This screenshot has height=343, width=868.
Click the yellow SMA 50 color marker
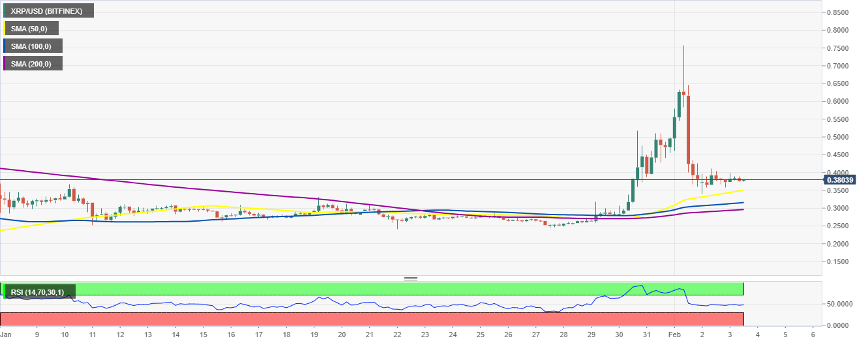pyautogui.click(x=5, y=28)
